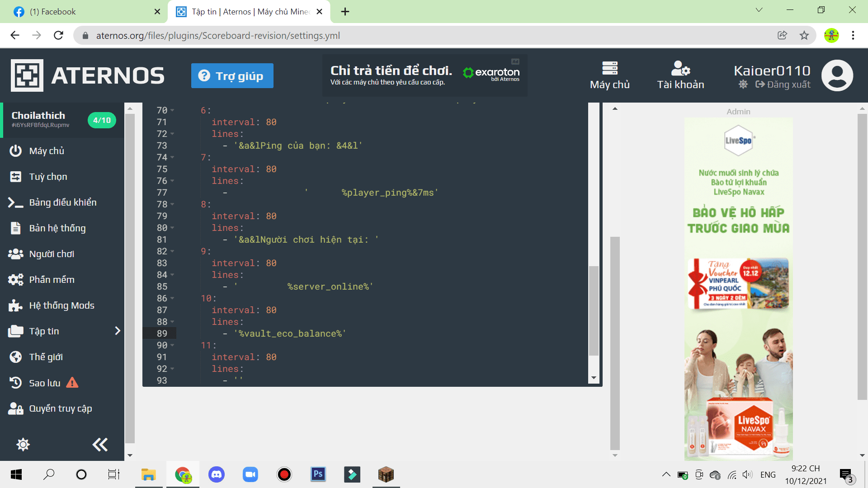Collapse sidebar with double chevron
Screen dimensions: 868x488
tap(100, 445)
